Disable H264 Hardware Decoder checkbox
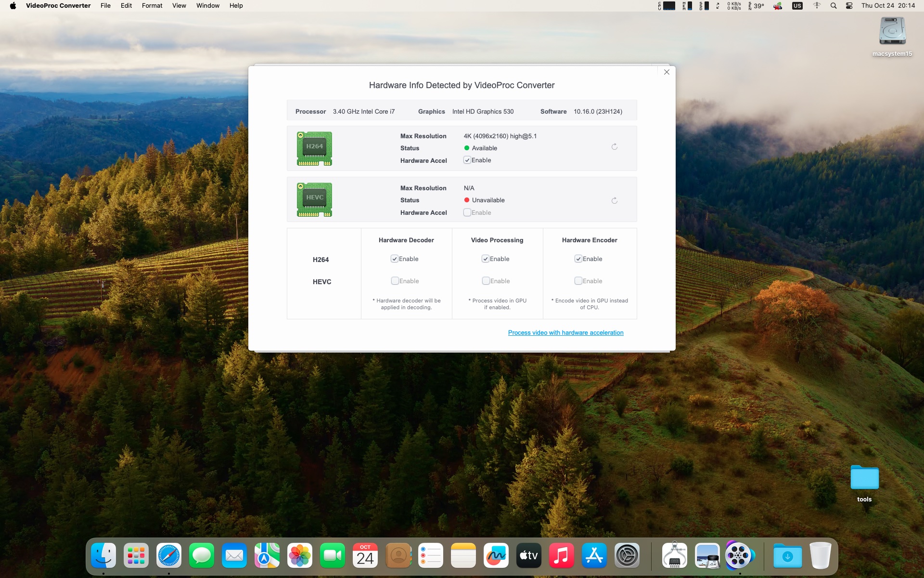 click(395, 259)
